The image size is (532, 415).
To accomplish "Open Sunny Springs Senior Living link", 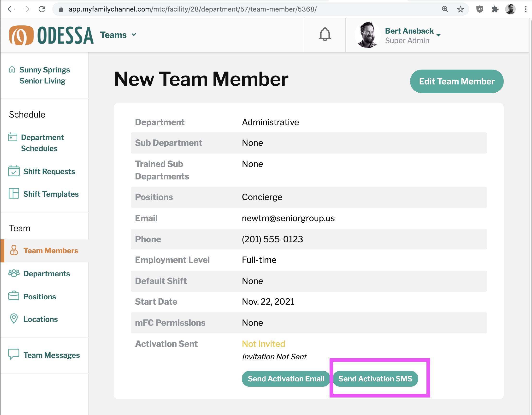I will pos(45,75).
